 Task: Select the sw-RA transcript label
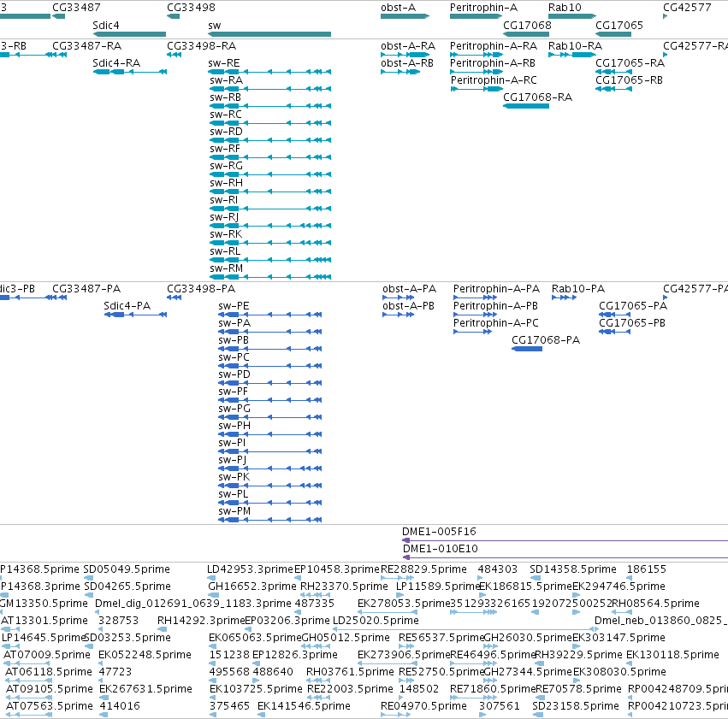point(226,80)
